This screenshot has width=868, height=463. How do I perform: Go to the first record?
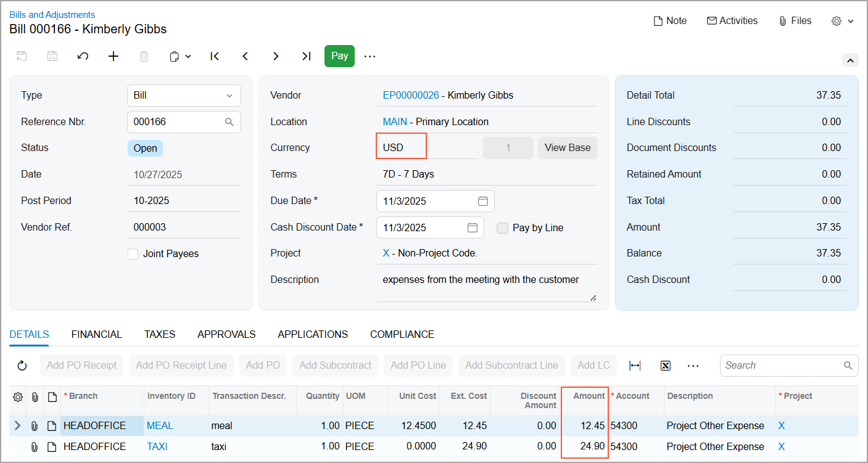(x=215, y=56)
